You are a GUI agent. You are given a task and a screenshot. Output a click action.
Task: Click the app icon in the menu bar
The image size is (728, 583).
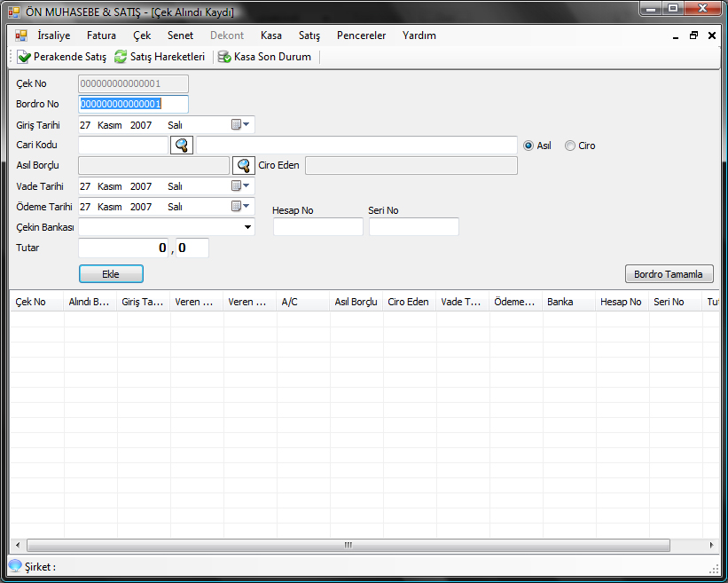21,35
